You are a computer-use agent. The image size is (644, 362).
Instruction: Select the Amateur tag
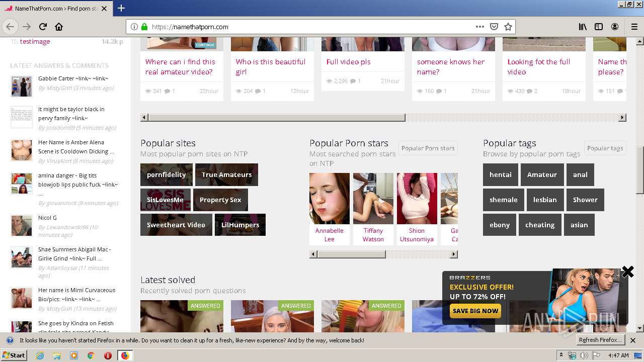542,174
